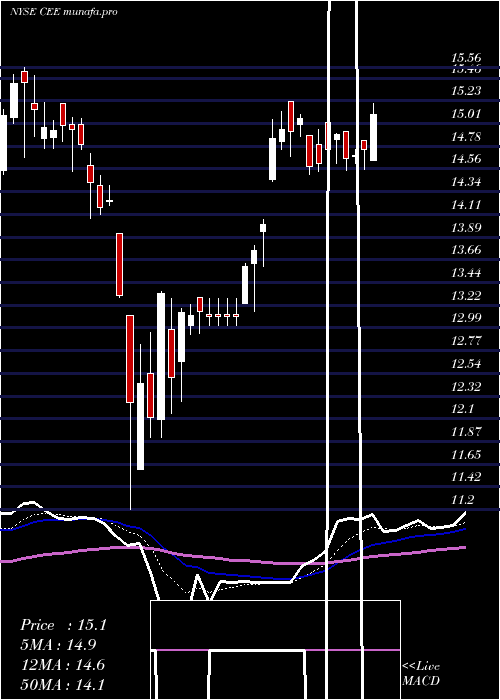Click the 11.65 price axis label
Image resolution: width=500 pixels, height=700 pixels.
pyautogui.click(x=466, y=455)
